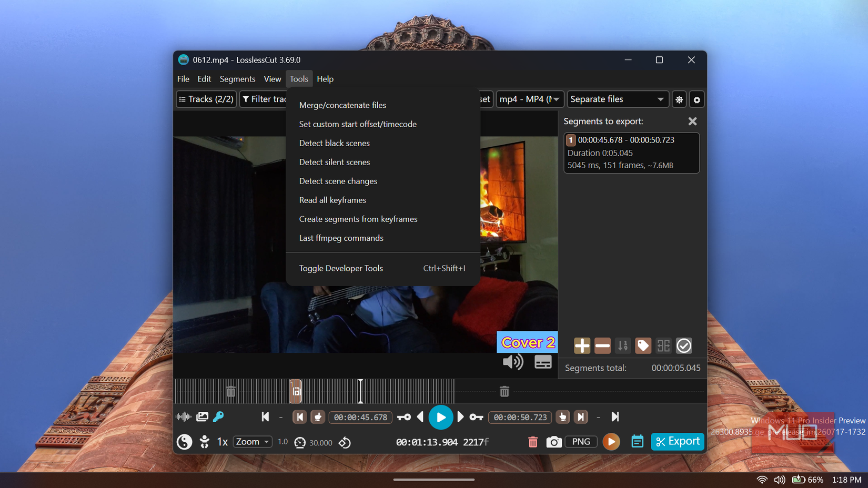The image size is (868, 488).
Task: Open the Separate files export mode dropdown
Action: click(x=617, y=99)
